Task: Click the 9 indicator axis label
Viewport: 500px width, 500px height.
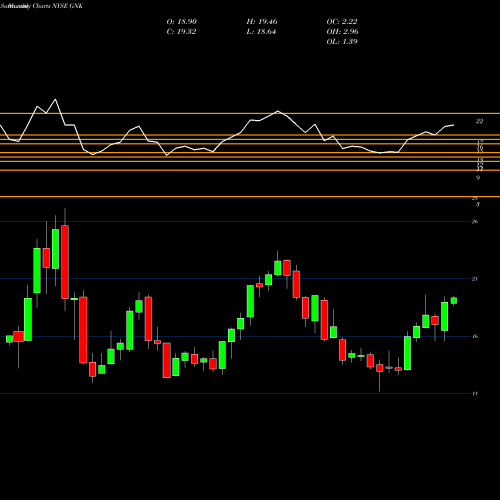Action: pyautogui.click(x=478, y=178)
